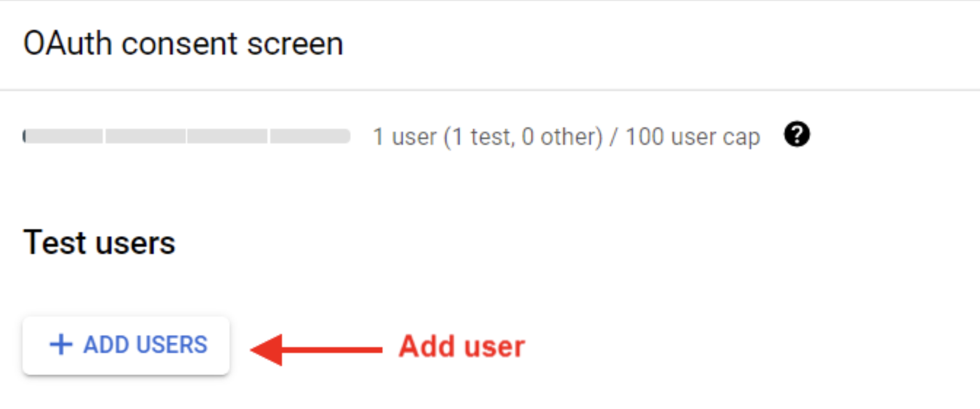Viewport: 980px width, 409px height.
Task: Click the plus icon in Add Users button
Action: [60, 344]
